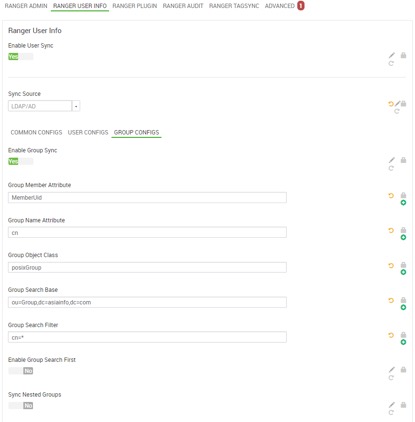The height and width of the screenshot is (422, 415).
Task: Click green plus icon for Group Search Base
Action: 403,307
